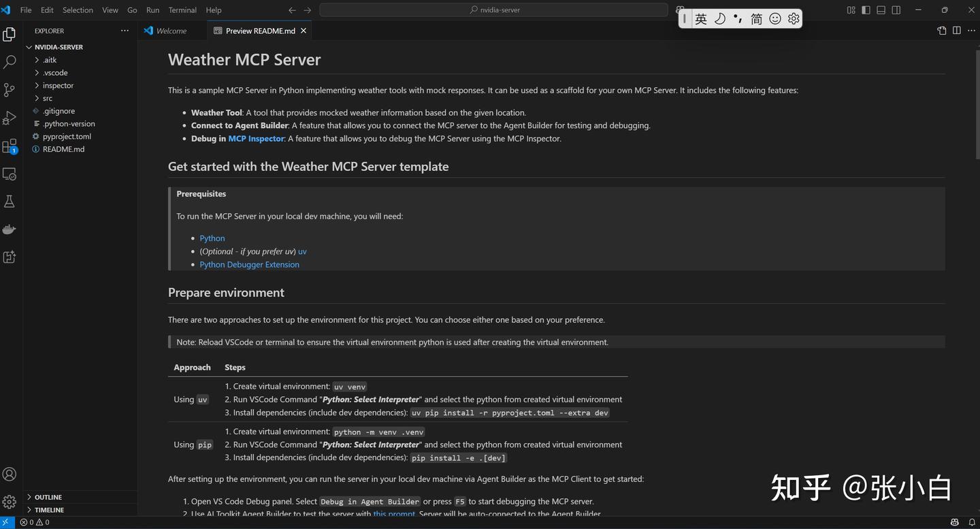This screenshot has height=529, width=980.
Task: Open the Terminal menu
Action: coord(182,10)
